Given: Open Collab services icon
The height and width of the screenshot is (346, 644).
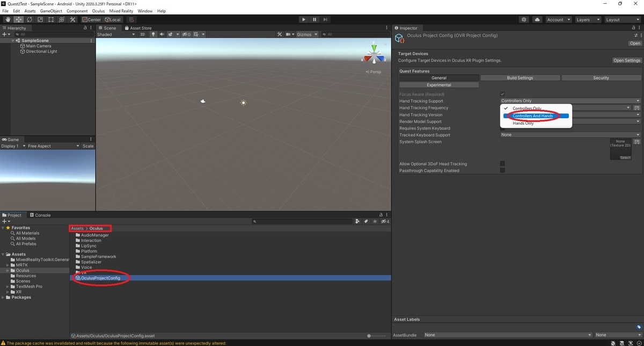Looking at the screenshot, I should click(524, 19).
